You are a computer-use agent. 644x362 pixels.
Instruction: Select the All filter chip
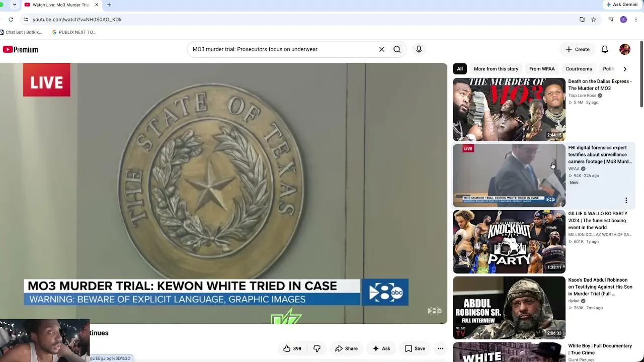coord(460,69)
